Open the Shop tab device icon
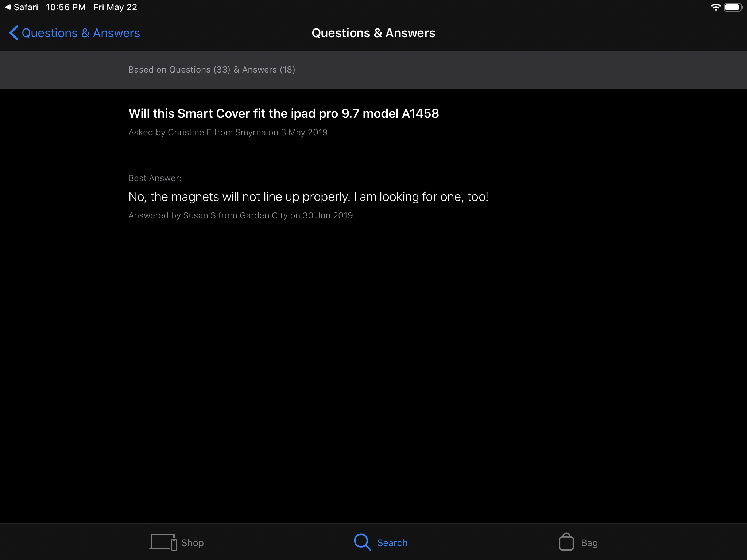747x560 pixels. 162,542
